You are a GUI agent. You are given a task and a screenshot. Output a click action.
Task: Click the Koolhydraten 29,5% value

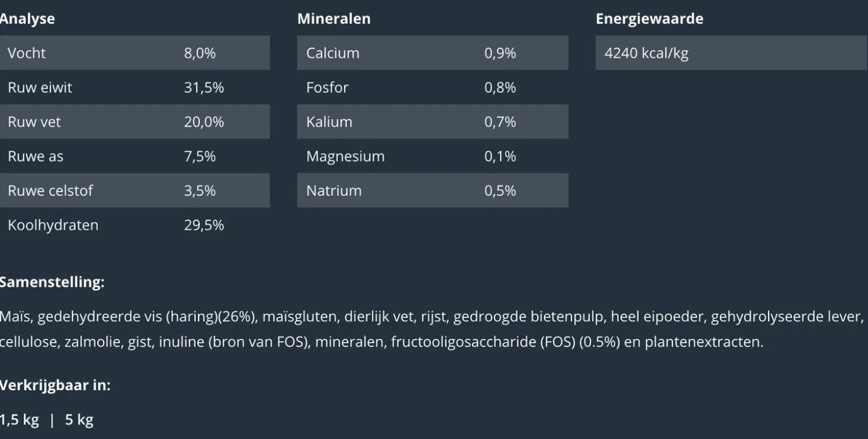point(204,225)
